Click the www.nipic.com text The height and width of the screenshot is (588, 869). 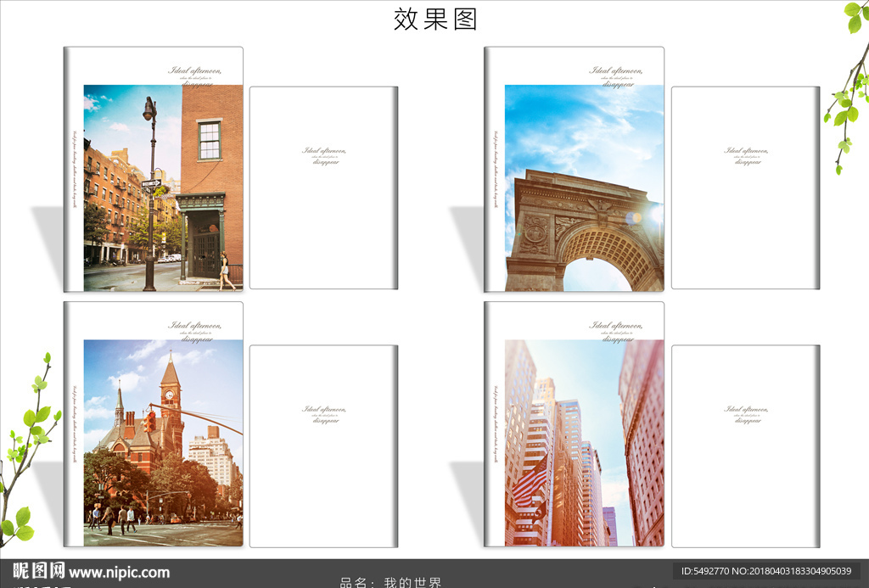click(119, 572)
